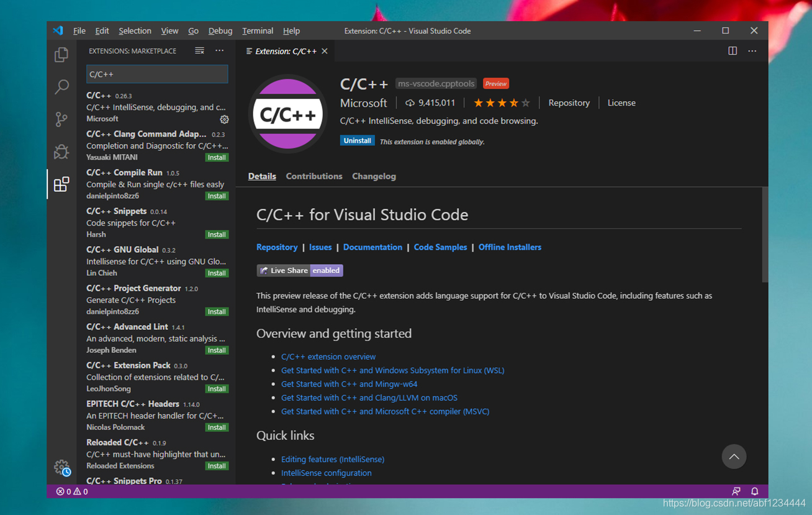Install the C/C++ Compile Run extension
Screen dimensions: 812x515
(217, 196)
